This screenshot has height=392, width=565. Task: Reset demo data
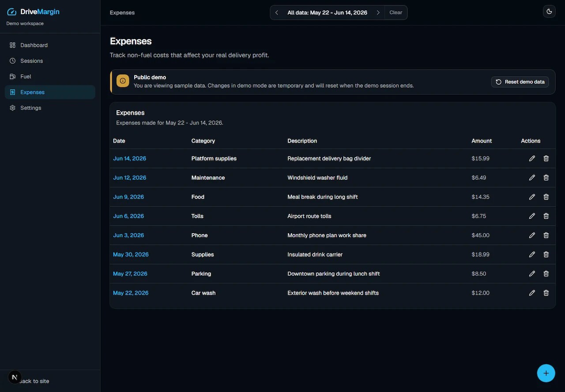point(520,82)
